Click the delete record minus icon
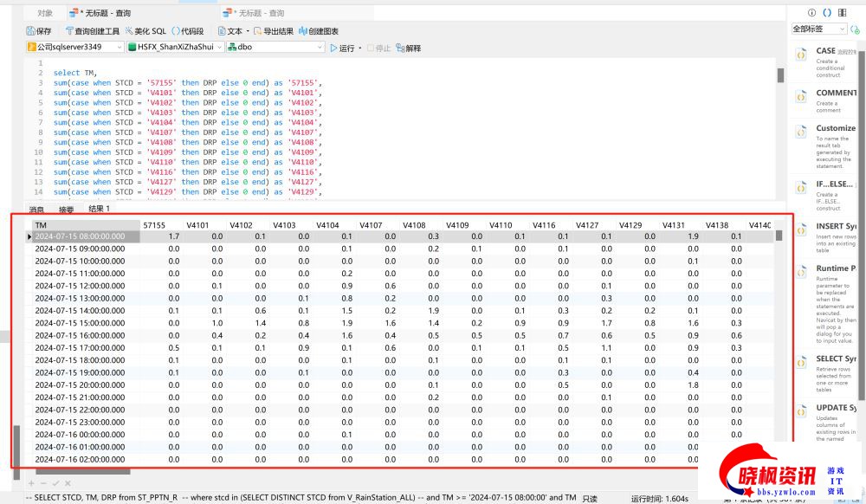 pos(43,483)
